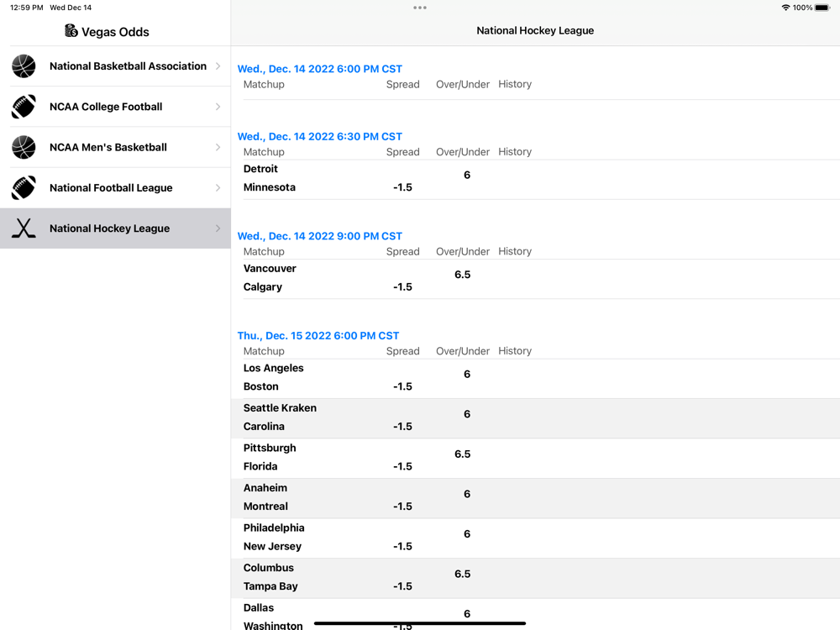Tap the Anaheim team name
840x630 pixels.
pyautogui.click(x=265, y=487)
